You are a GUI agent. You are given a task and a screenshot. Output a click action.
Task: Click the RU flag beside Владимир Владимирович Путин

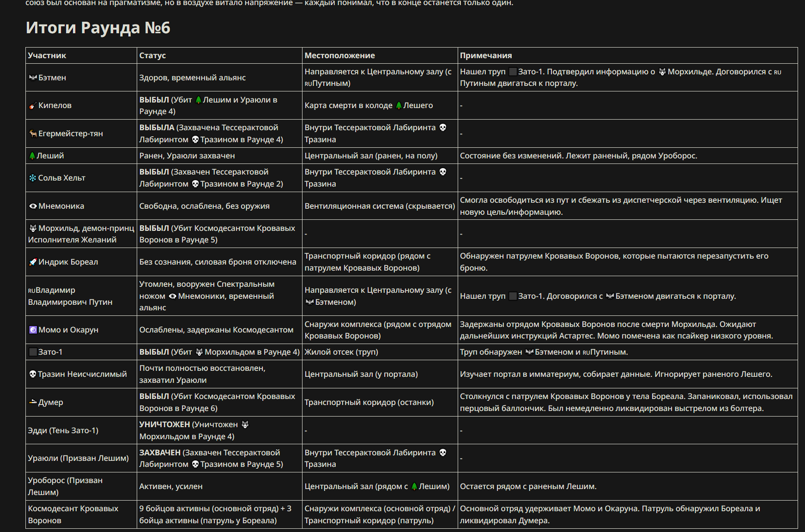pyautogui.click(x=31, y=290)
